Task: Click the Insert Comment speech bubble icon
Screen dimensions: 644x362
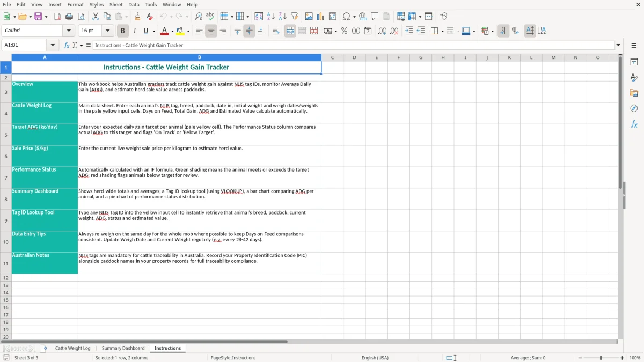Action: coord(375,17)
